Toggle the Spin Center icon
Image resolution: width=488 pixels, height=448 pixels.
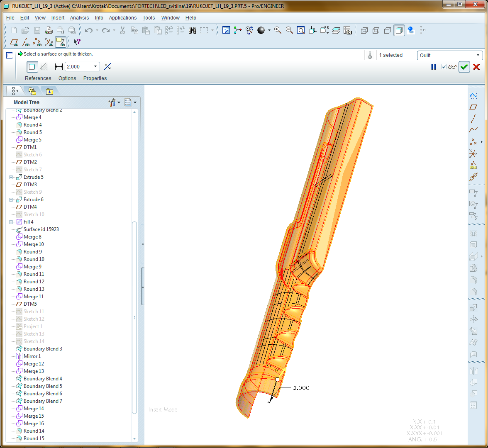click(237, 30)
